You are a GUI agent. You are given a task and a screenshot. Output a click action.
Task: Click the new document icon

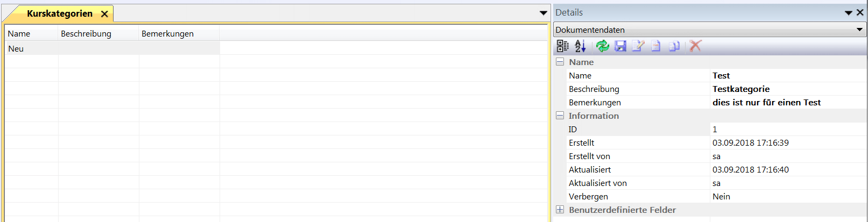coord(656,46)
